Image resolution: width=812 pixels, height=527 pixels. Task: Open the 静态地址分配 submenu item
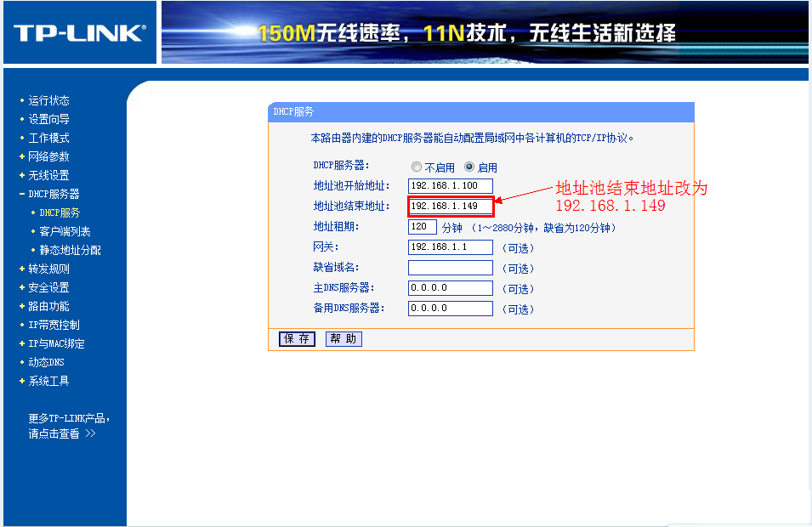pos(70,250)
